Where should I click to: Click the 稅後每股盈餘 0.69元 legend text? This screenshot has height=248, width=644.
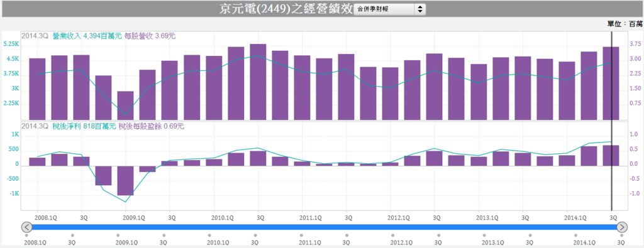pos(151,126)
